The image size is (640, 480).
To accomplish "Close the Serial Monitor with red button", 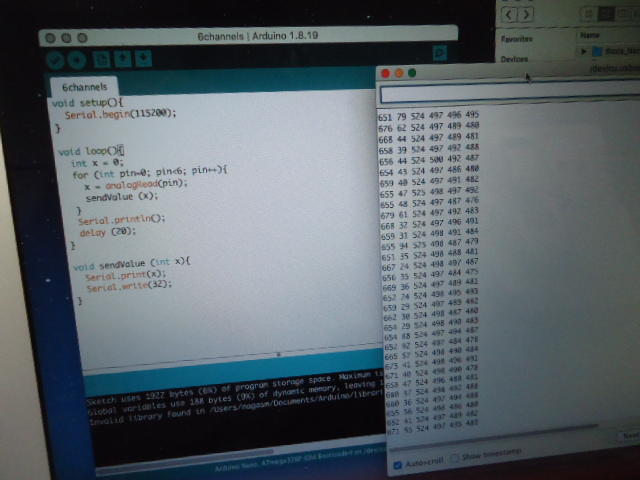I will (385, 73).
